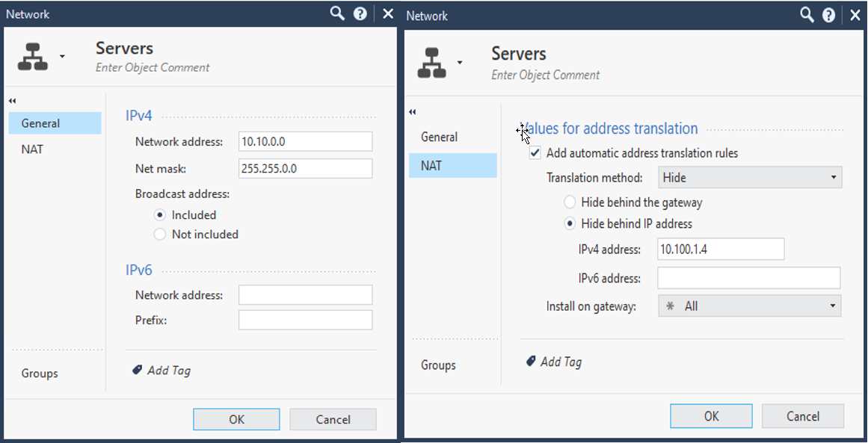
Task: Close the left Network window
Action: (x=388, y=14)
